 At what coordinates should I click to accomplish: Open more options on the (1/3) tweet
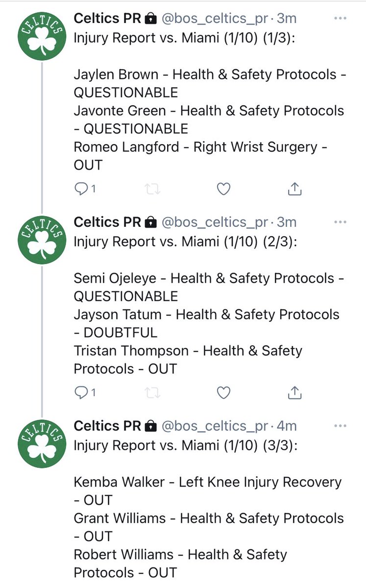(x=340, y=18)
